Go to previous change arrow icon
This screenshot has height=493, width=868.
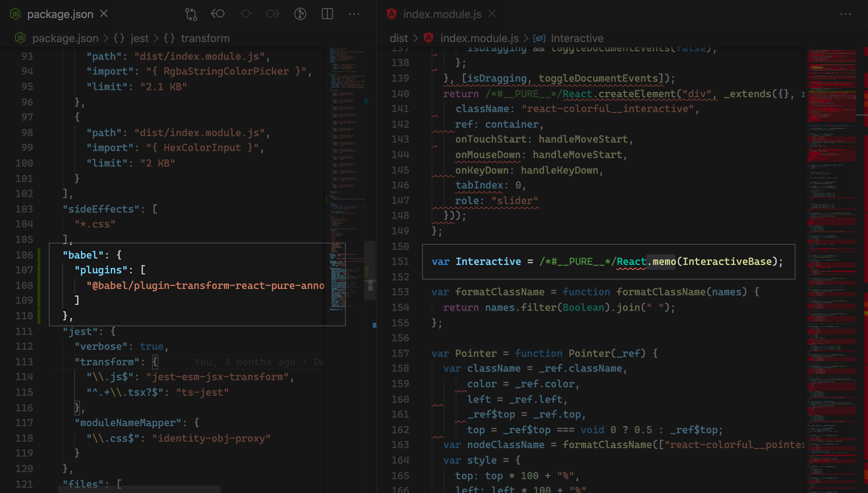[x=218, y=14]
